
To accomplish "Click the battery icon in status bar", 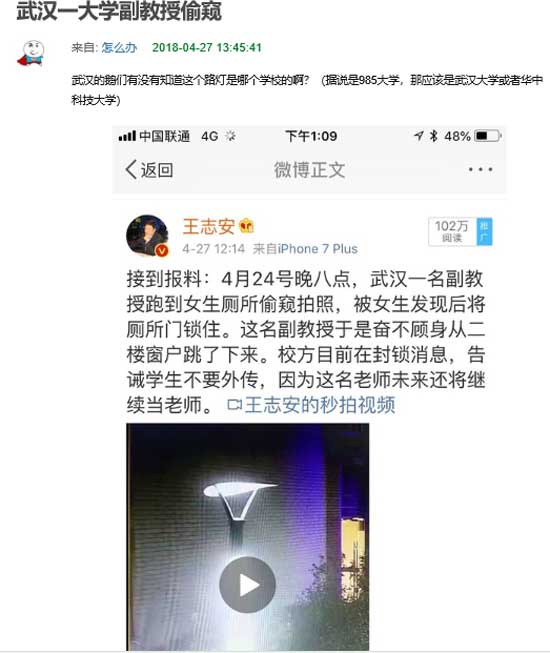I will click(x=488, y=136).
